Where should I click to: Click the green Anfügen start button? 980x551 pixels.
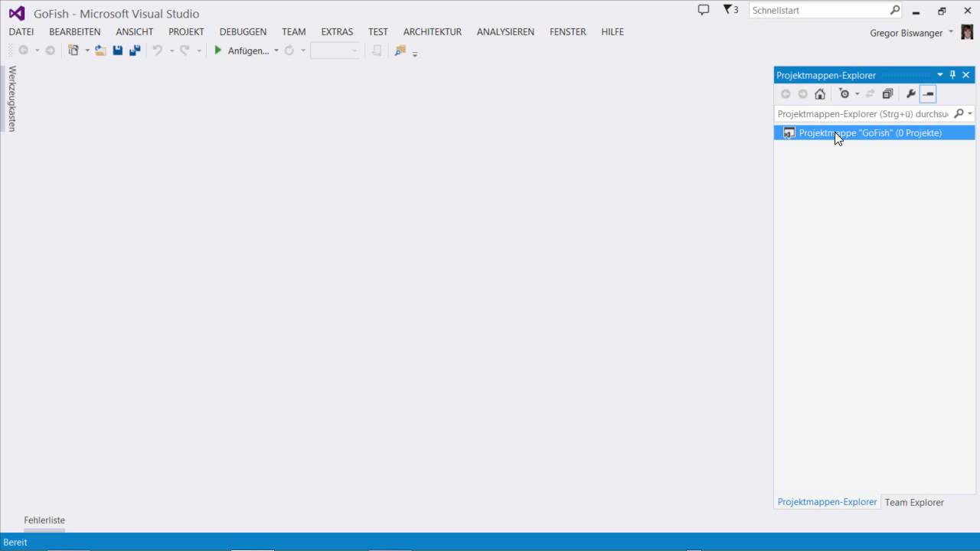241,51
